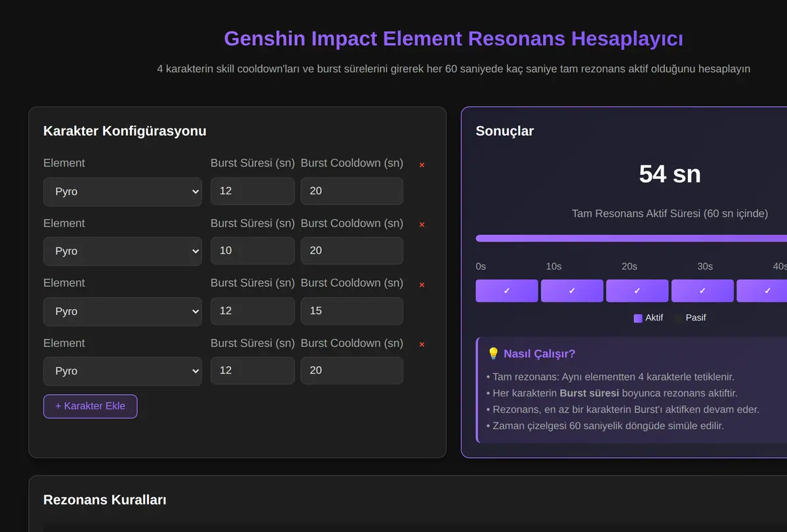
Task: Select second row's Burst Cooldown field
Action: (x=352, y=251)
